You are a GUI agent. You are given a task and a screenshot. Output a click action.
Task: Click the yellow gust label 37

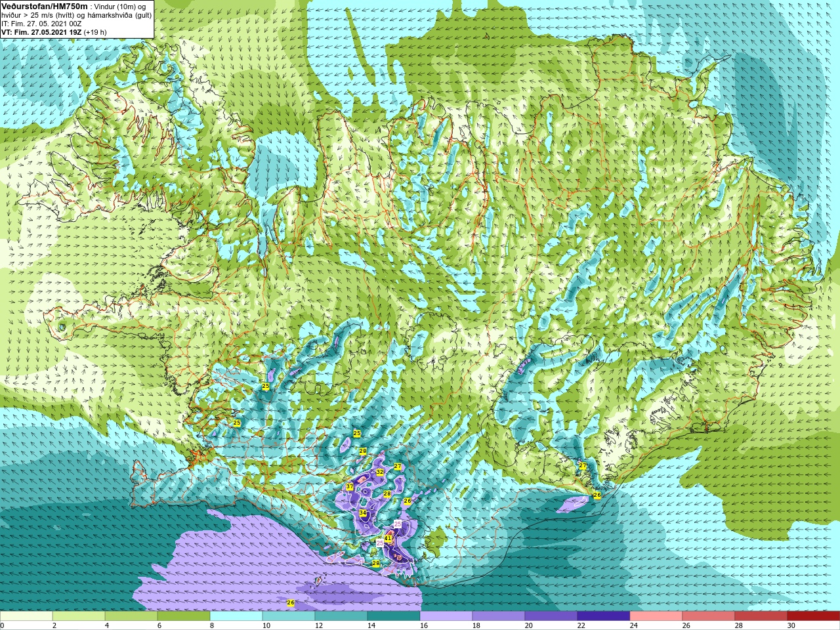350,487
